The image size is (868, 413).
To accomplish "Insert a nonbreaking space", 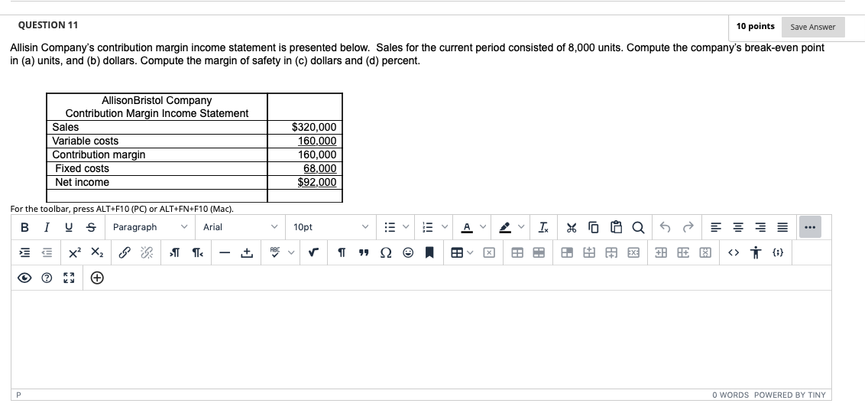I will coord(246,253).
